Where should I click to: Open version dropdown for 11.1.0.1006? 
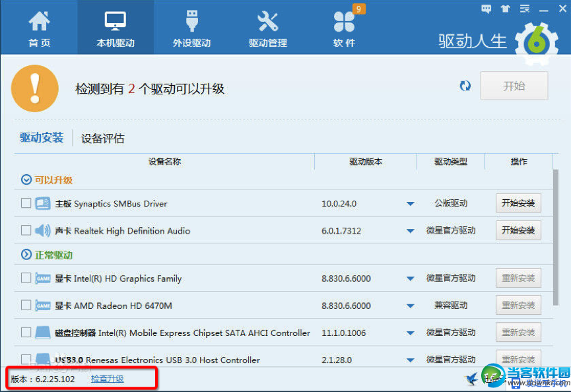tap(411, 333)
